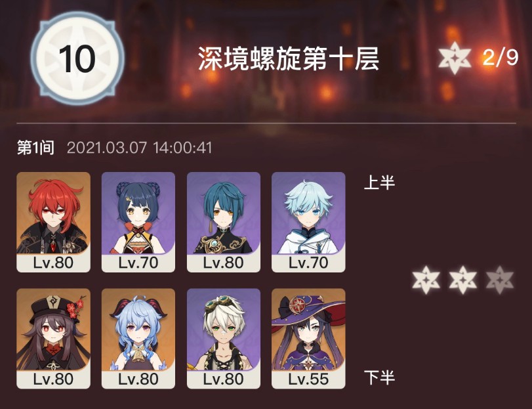This screenshot has height=409, width=532.
Task: Click the 2021.03.07 14:00:41 timestamp
Action: [140, 148]
